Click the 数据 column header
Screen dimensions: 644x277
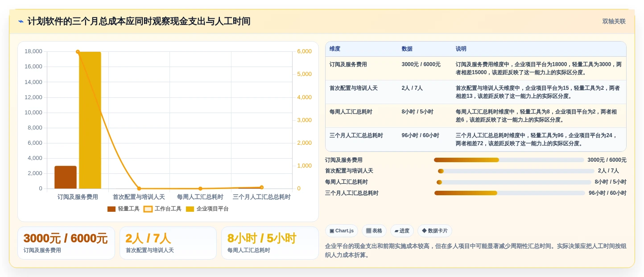tap(407, 49)
